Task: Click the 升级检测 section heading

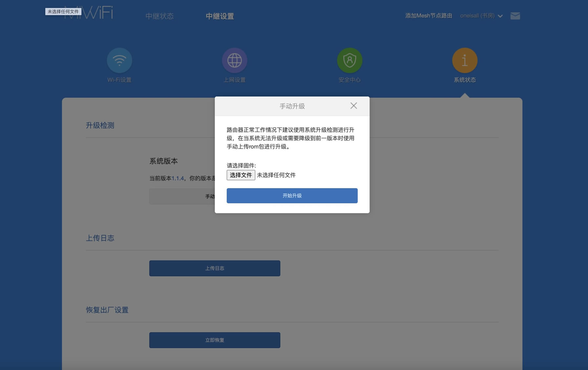Action: click(99, 125)
